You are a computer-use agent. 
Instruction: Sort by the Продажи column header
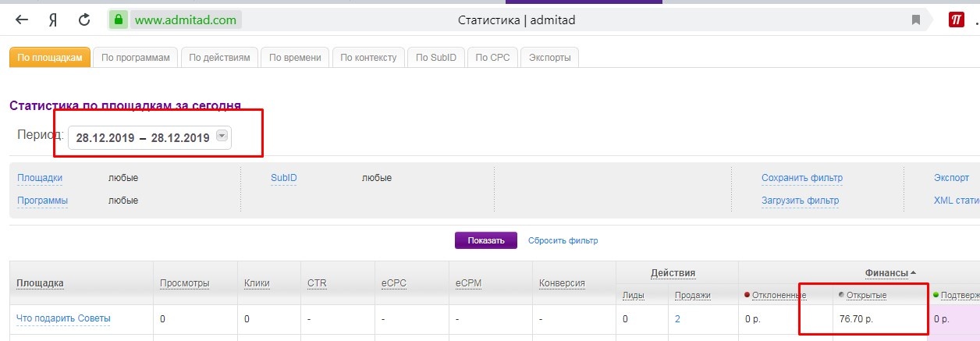[x=692, y=295]
